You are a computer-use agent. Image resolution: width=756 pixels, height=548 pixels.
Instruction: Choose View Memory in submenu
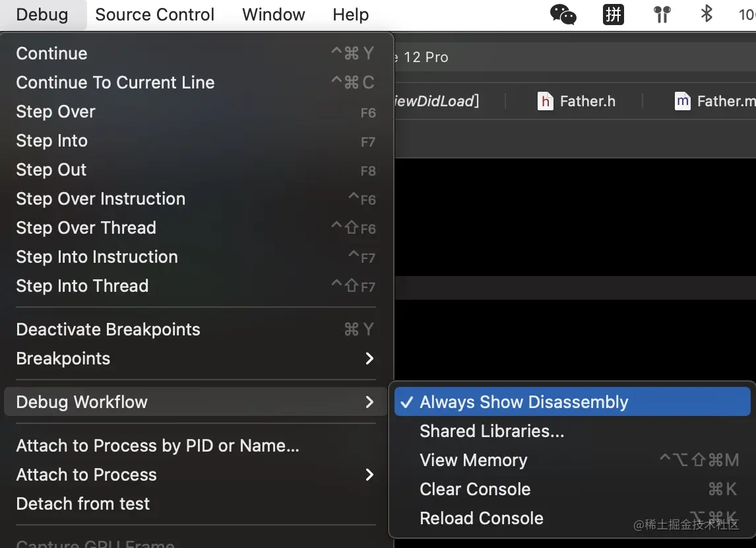[474, 460]
